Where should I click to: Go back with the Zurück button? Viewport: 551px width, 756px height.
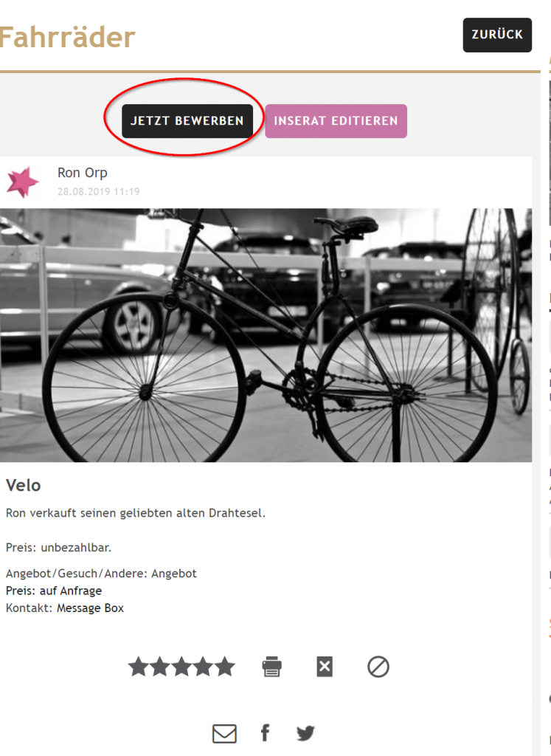497,35
